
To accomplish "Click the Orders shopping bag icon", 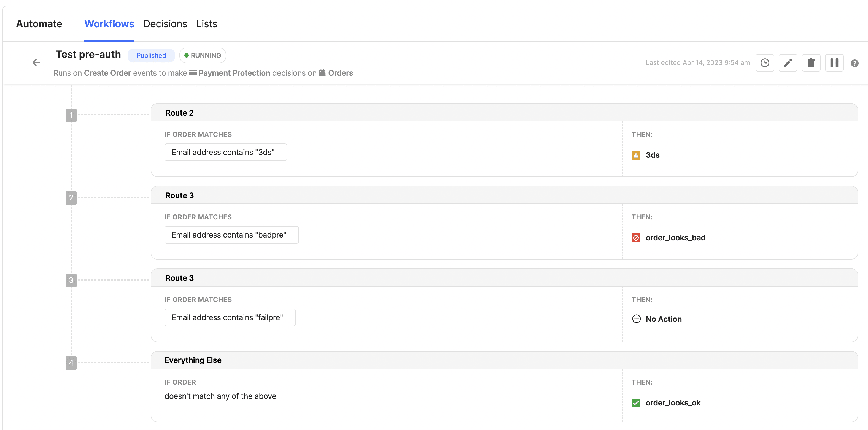I will click(322, 73).
